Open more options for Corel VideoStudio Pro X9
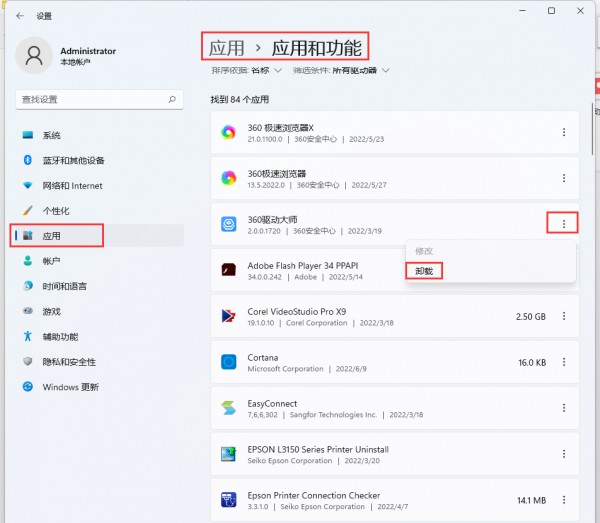600x523 pixels. 564,316
